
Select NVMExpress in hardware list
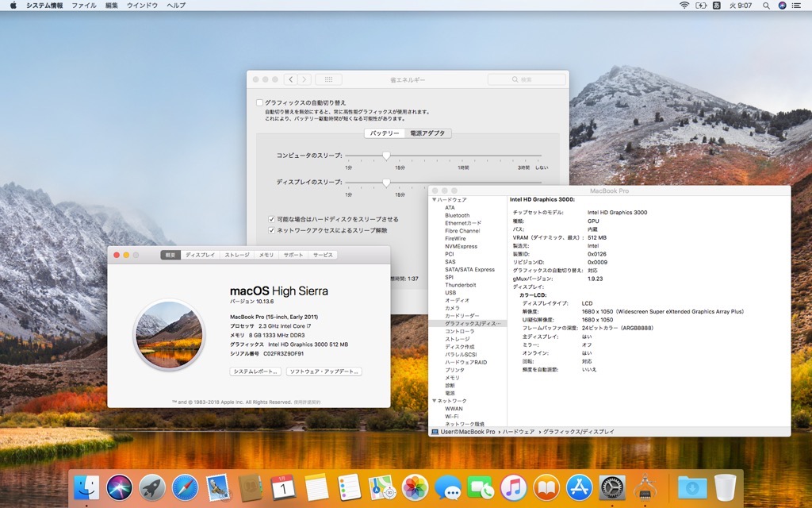(x=461, y=247)
